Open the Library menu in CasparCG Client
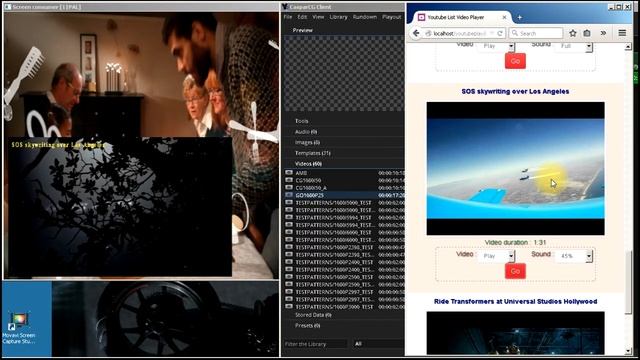The height and width of the screenshot is (360, 640). tap(338, 17)
